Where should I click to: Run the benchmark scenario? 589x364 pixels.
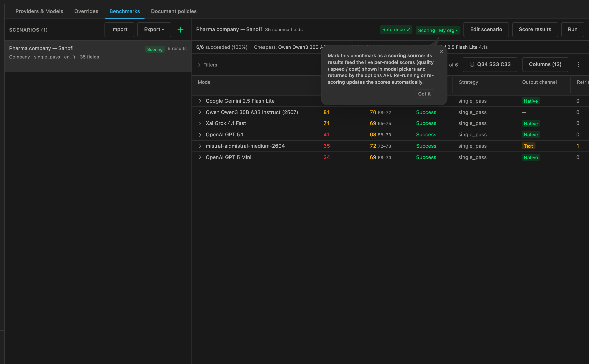point(572,30)
